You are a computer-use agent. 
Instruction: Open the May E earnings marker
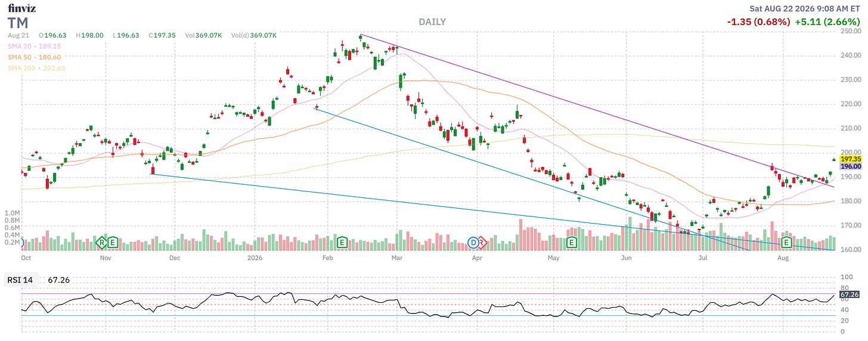(x=572, y=243)
